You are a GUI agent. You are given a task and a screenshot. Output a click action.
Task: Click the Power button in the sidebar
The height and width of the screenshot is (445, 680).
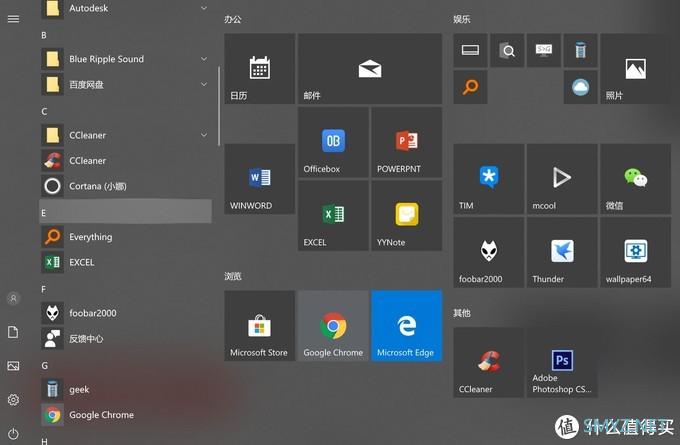tap(13, 433)
